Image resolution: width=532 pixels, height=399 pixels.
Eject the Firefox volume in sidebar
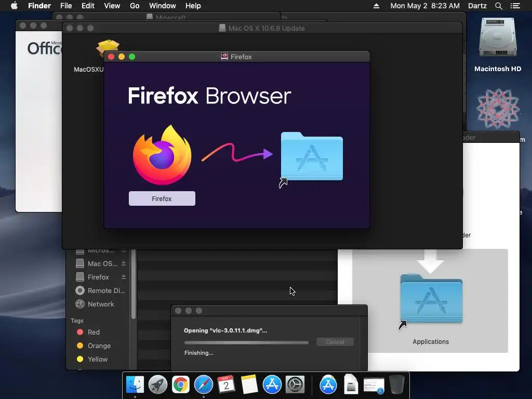coord(124,277)
